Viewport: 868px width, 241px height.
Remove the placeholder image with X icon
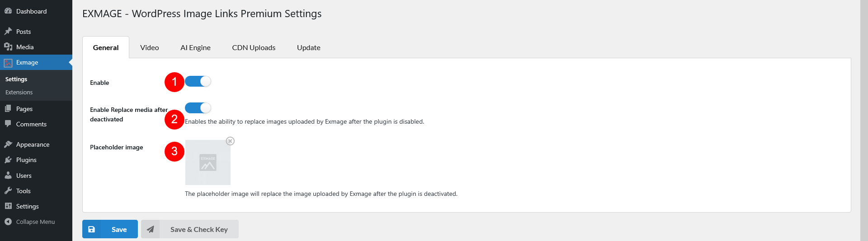[x=230, y=141]
